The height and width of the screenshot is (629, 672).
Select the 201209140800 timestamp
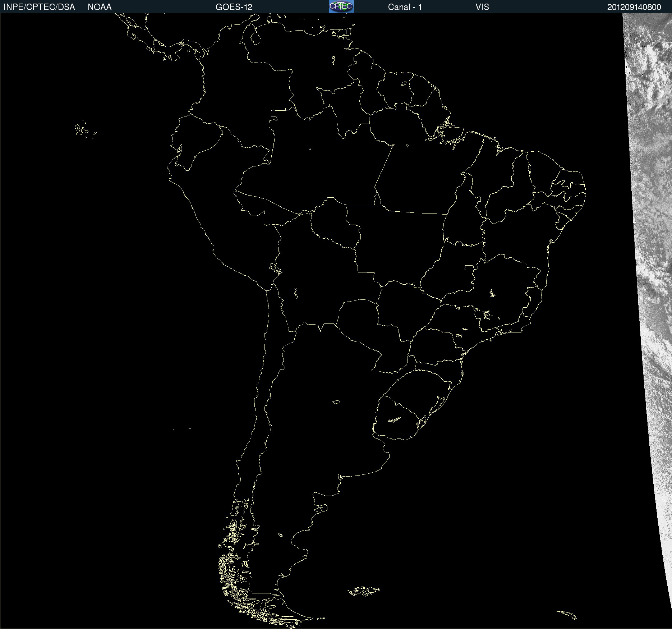634,7
